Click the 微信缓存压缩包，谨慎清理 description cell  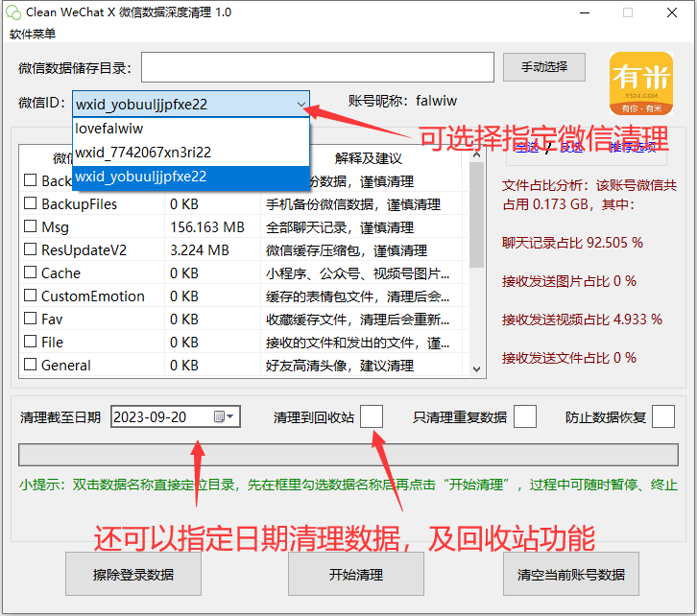coord(347,250)
